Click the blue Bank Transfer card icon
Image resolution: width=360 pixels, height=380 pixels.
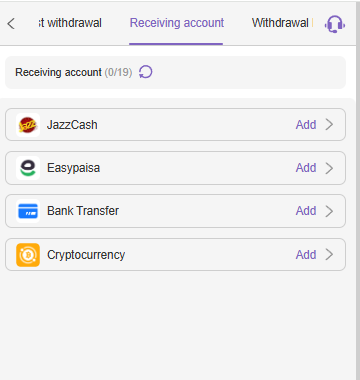[28, 211]
